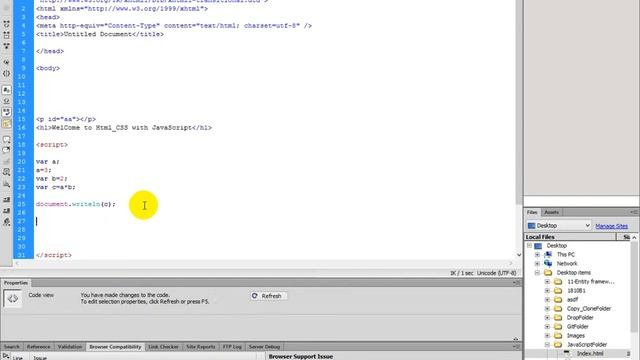Image resolution: width=640 pixels, height=360 pixels.
Task: Select the Browser Compatibility tab
Action: [115, 347]
